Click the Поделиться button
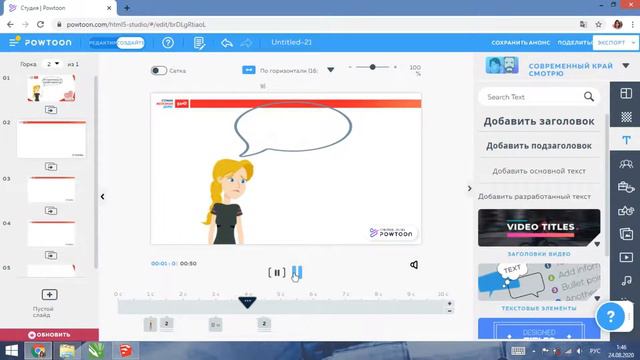640x360 pixels. pyautogui.click(x=575, y=42)
